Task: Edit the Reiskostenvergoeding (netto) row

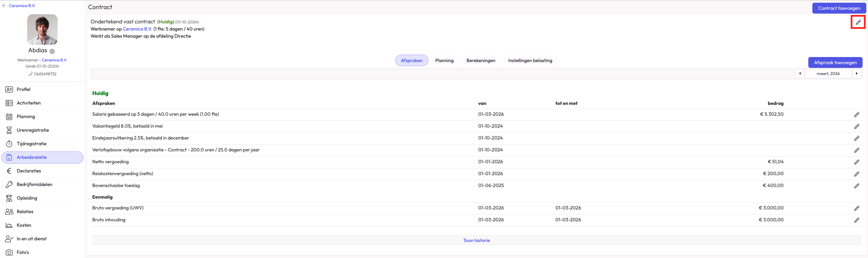Action: (x=856, y=174)
